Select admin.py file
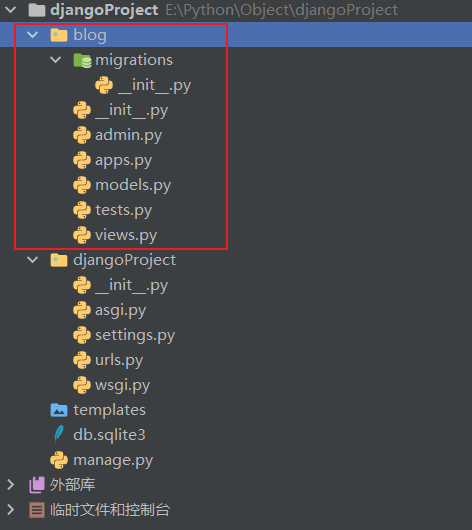Image resolution: width=472 pixels, height=530 pixels. point(128,135)
